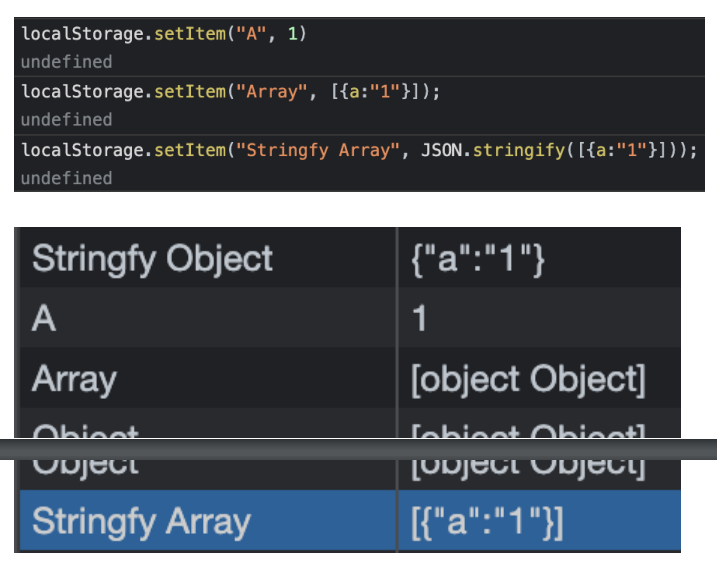Select the {"a":"1"} value cell
Viewport: 717px width, 572px height.
[x=540, y=258]
